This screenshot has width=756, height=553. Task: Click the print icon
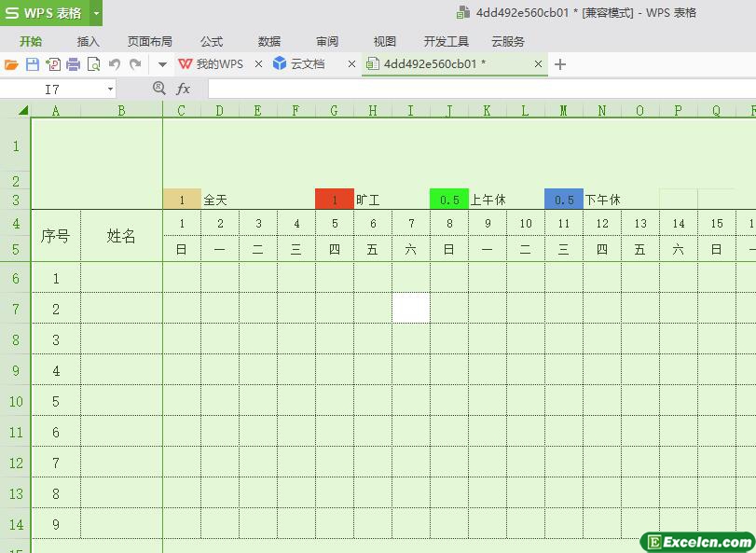[74, 64]
